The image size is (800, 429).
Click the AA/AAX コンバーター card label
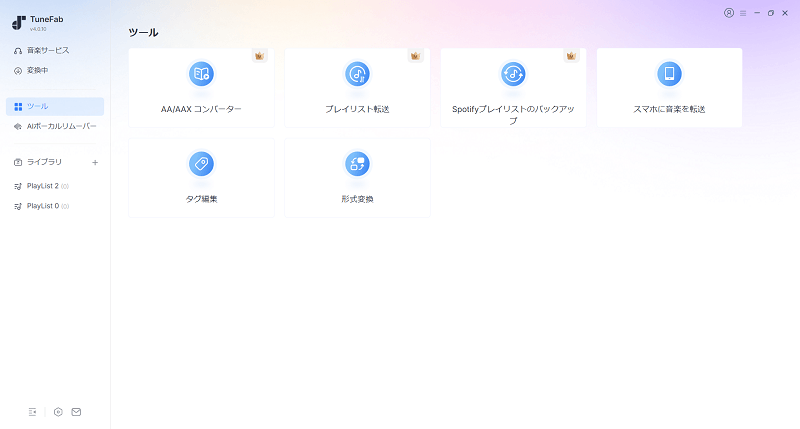point(201,109)
